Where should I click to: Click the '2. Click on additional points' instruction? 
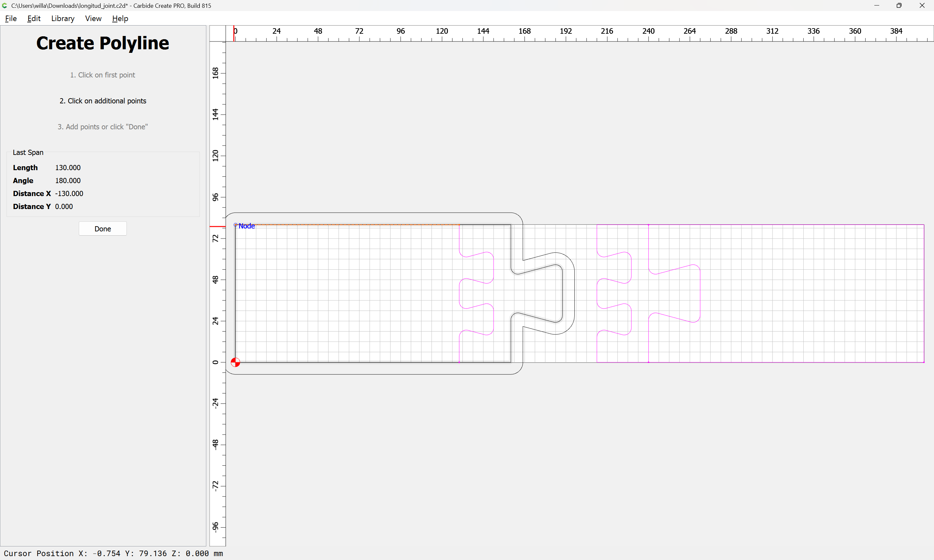[x=103, y=101]
